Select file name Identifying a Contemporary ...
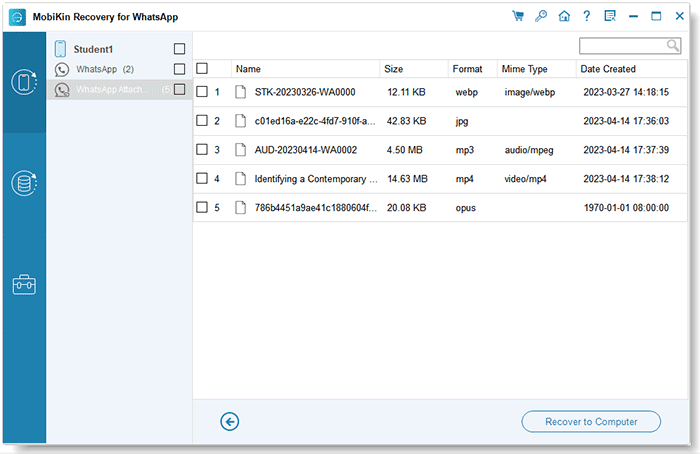Viewport: 700px width, 454px height. coord(316,179)
